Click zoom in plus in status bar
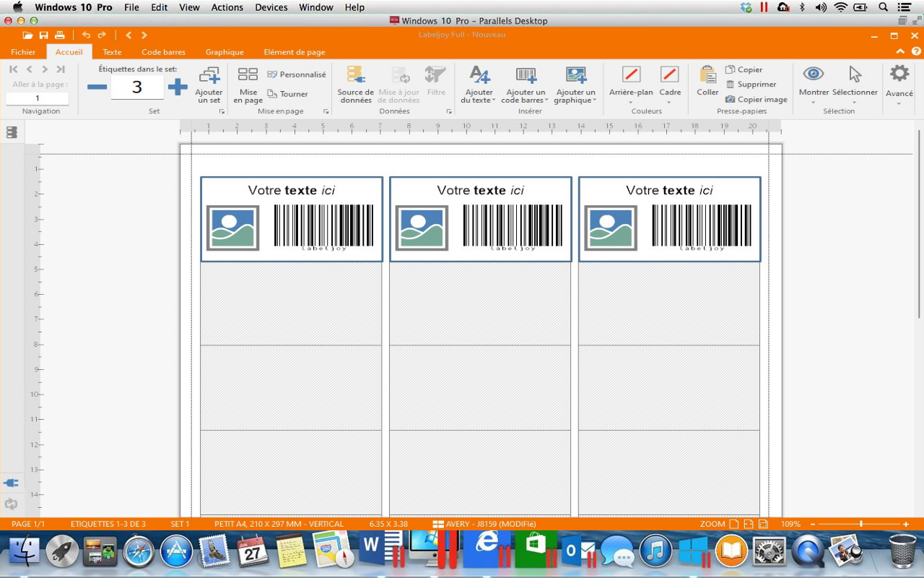 point(906,524)
